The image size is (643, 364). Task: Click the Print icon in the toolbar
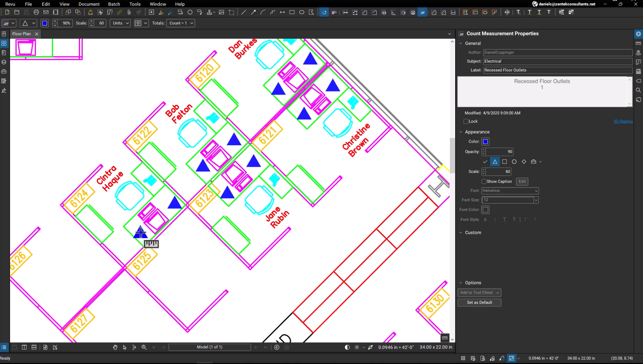(x=36, y=13)
